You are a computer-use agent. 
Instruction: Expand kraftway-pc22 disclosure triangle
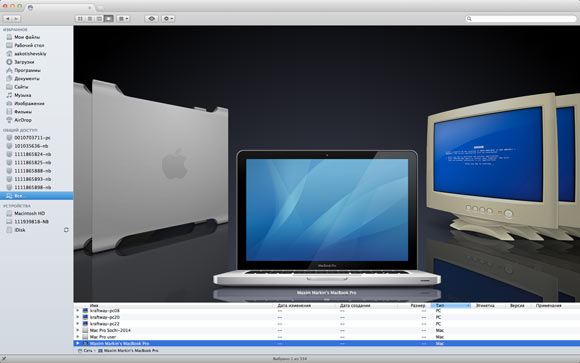(78, 323)
